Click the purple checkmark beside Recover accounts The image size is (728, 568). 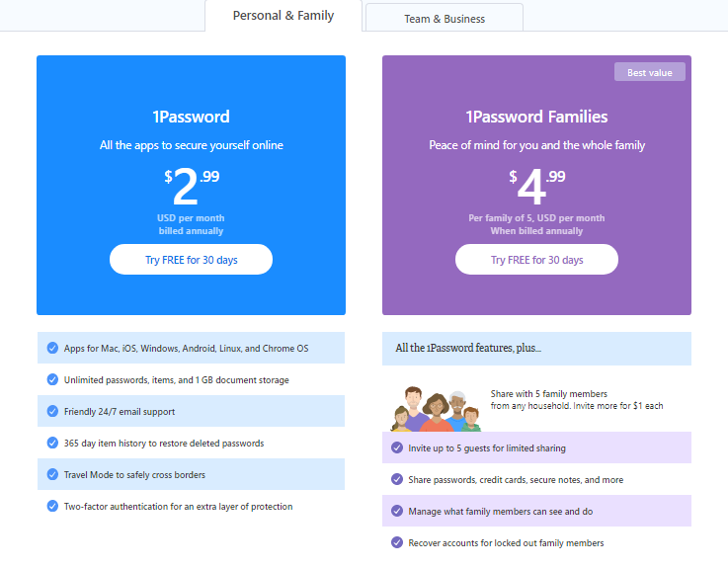click(x=397, y=542)
